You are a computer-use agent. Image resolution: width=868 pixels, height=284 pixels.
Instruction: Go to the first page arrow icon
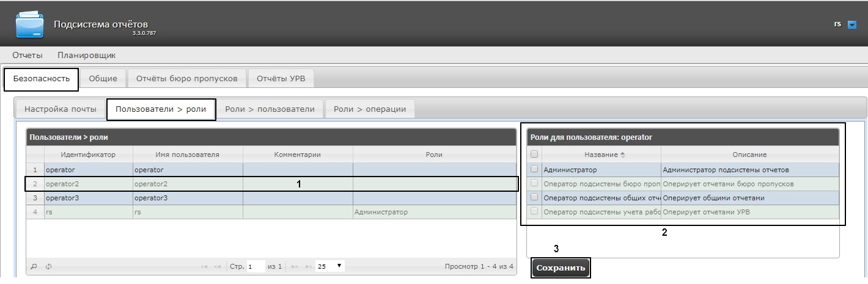click(204, 267)
